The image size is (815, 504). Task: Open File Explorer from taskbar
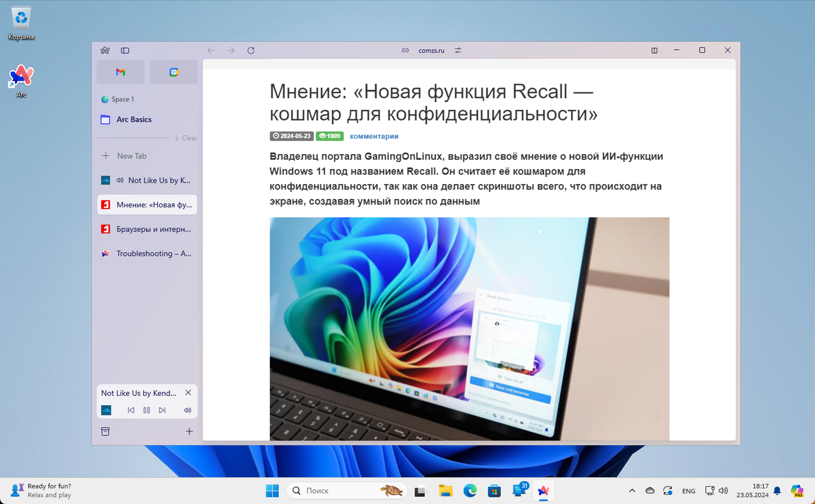tap(446, 491)
